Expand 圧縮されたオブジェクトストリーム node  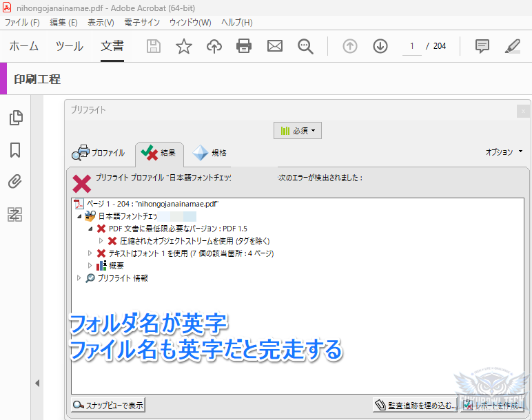101,241
